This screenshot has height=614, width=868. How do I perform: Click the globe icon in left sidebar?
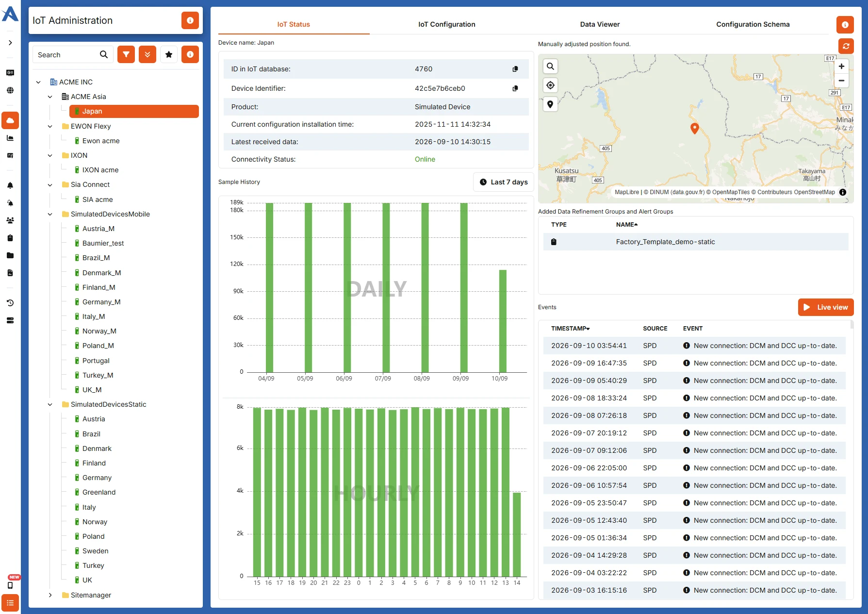pos(10,90)
